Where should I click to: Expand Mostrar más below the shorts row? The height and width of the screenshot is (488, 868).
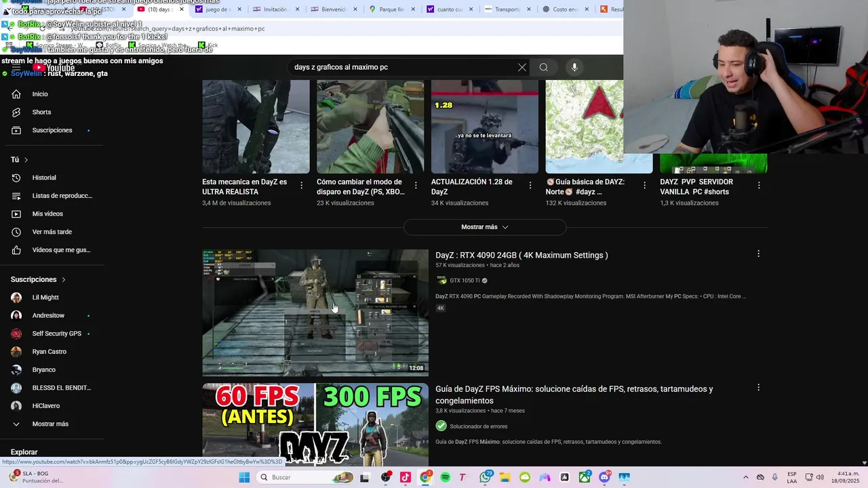click(x=484, y=227)
